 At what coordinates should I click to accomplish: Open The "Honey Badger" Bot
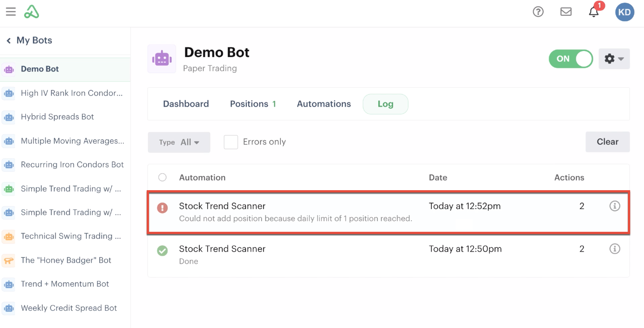click(x=66, y=260)
